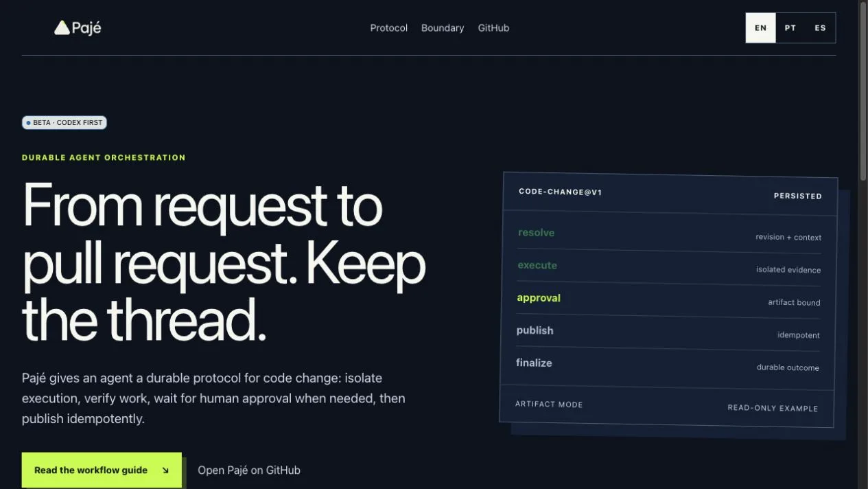The height and width of the screenshot is (489, 868).
Task: Click the PERSISTED status label
Action: [x=798, y=196]
